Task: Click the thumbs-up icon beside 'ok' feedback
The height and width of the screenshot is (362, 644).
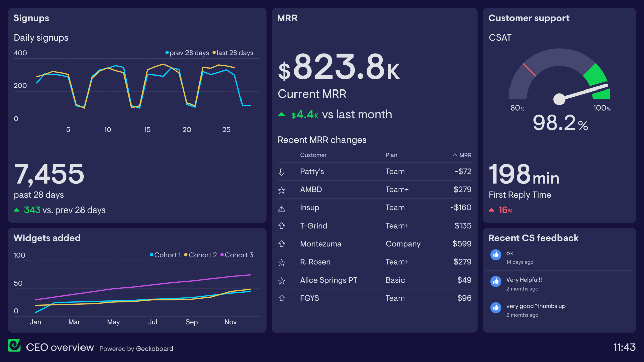Action: pos(496,255)
